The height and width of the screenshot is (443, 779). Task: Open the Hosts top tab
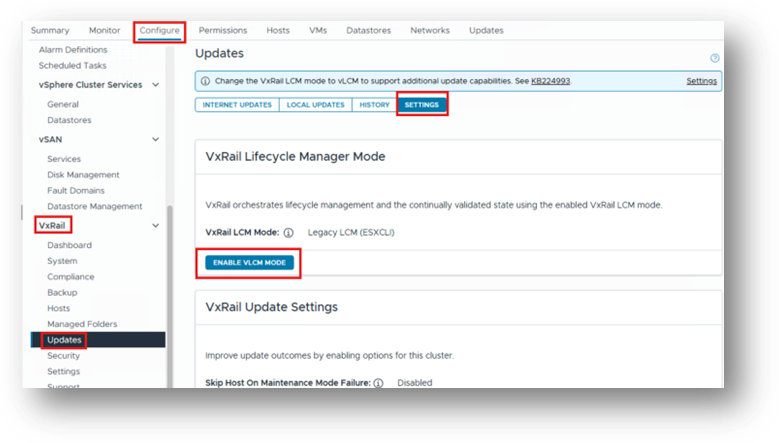[x=278, y=30]
